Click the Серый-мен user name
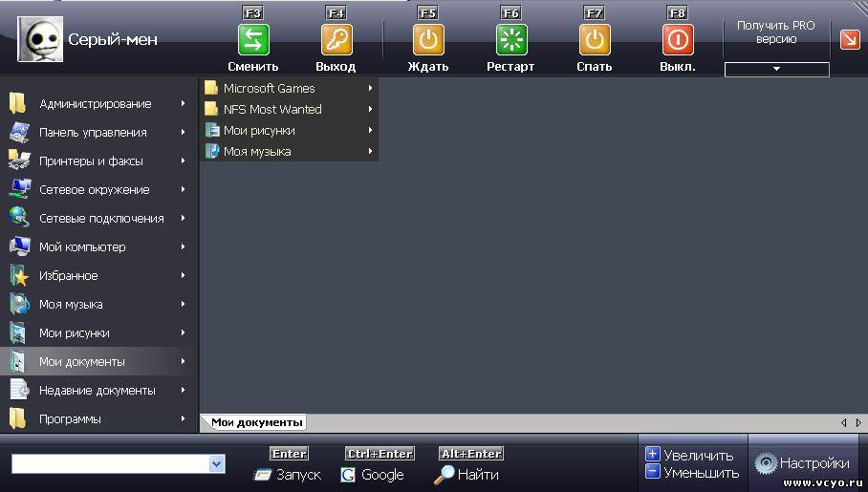Viewport: 868px width, 492px height. 113,39
